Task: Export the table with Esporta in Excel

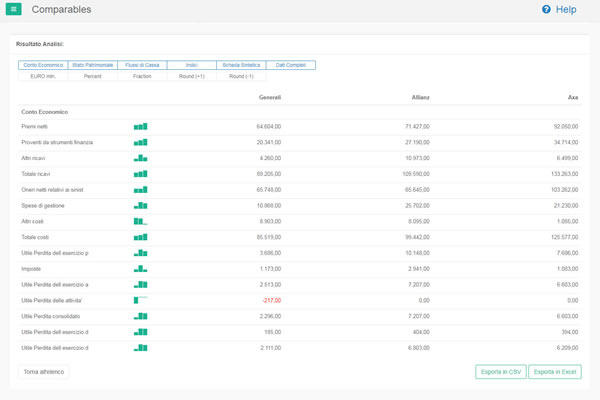Action: point(555,372)
